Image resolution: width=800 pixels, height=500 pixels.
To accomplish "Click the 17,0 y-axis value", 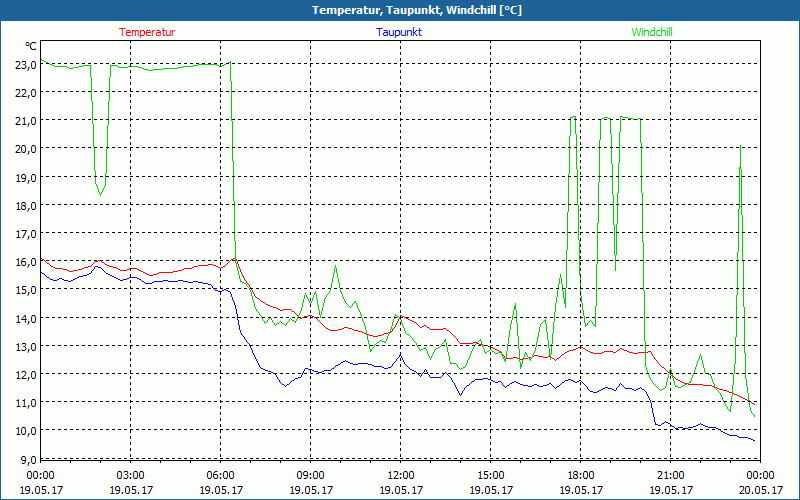I will (27, 234).
